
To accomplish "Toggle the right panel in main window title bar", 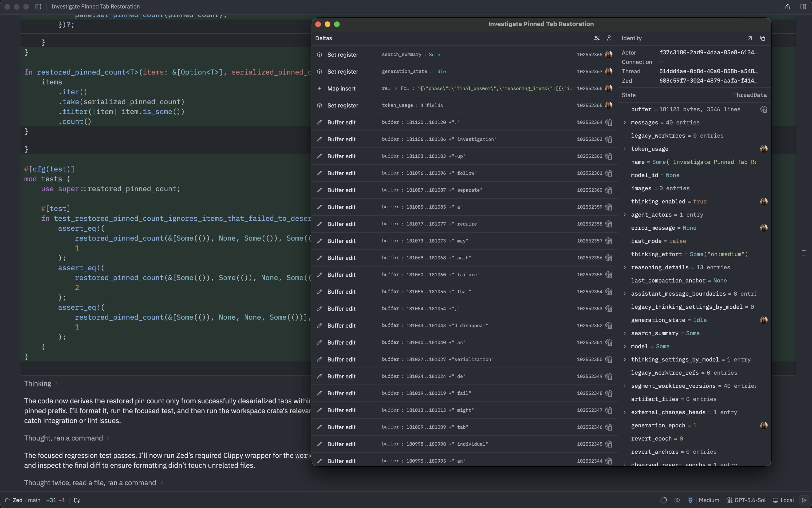I will 803,7.
